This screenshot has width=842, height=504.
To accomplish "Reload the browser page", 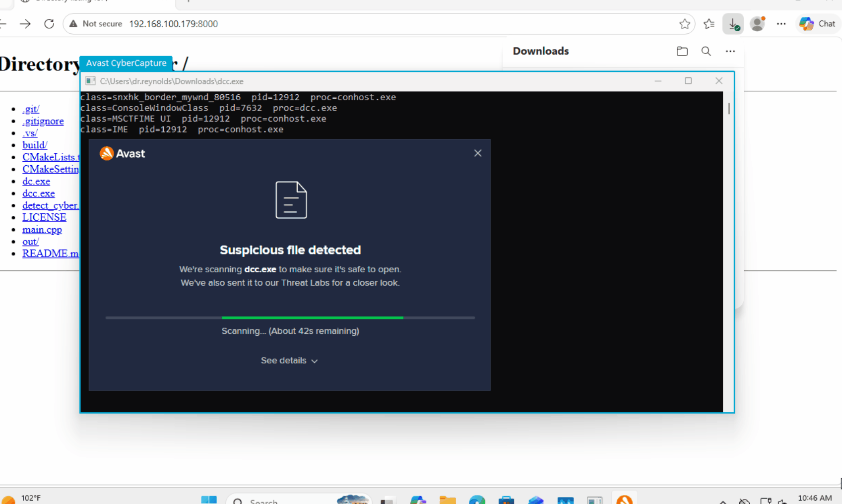I will [49, 24].
